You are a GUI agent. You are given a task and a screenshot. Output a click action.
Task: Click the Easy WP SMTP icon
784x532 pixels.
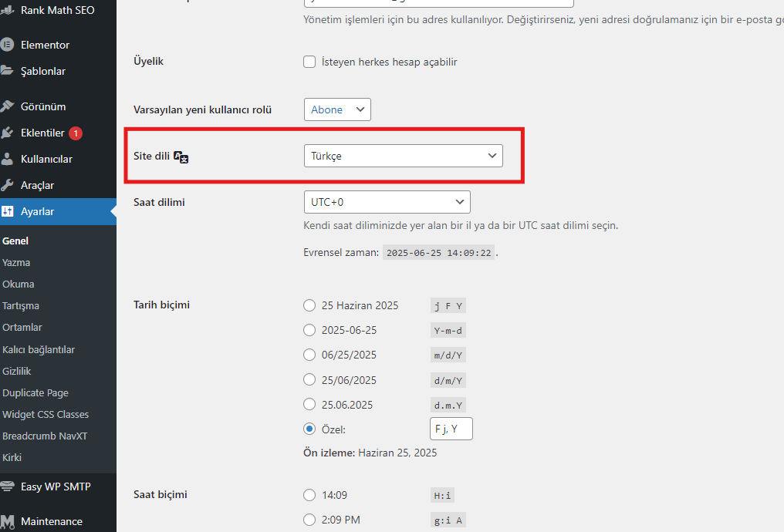pos(6,486)
